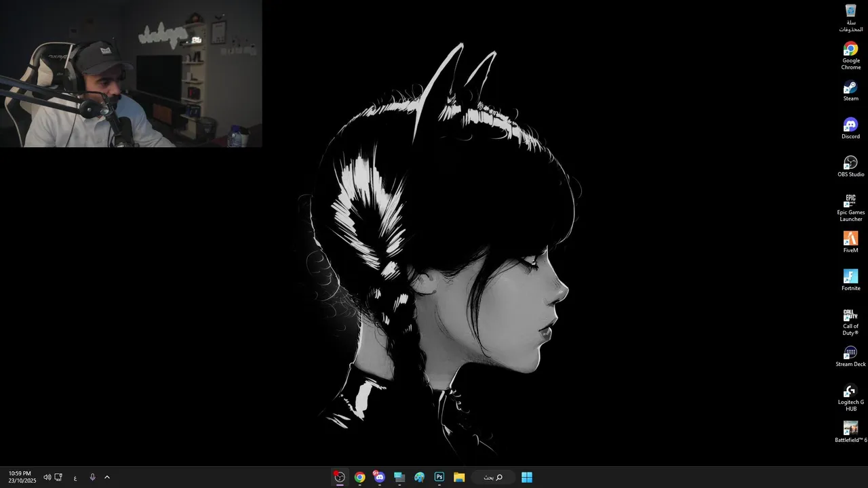Open the Google Chrome desktop shortcut
The height and width of the screenshot is (488, 868).
point(850,56)
